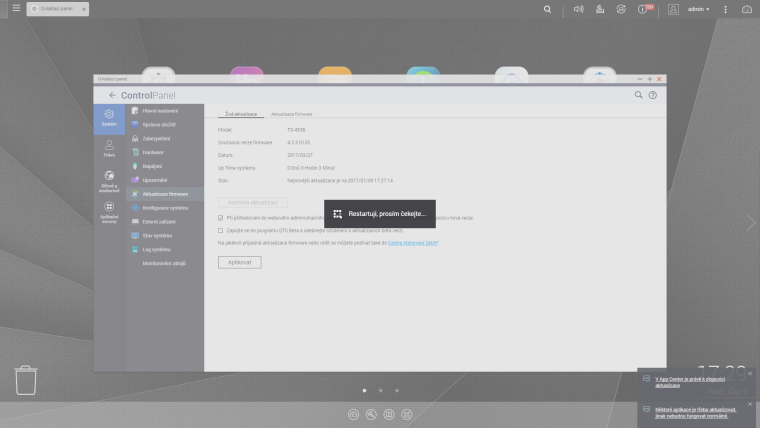The height and width of the screenshot is (428, 760).
Task: Open the main hamburger menu
Action: tap(16, 8)
